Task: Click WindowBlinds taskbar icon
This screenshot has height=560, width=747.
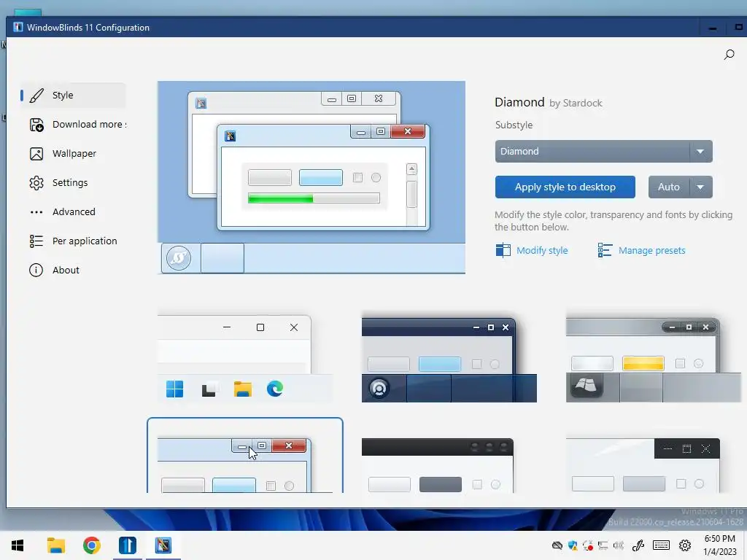Action: [x=163, y=545]
